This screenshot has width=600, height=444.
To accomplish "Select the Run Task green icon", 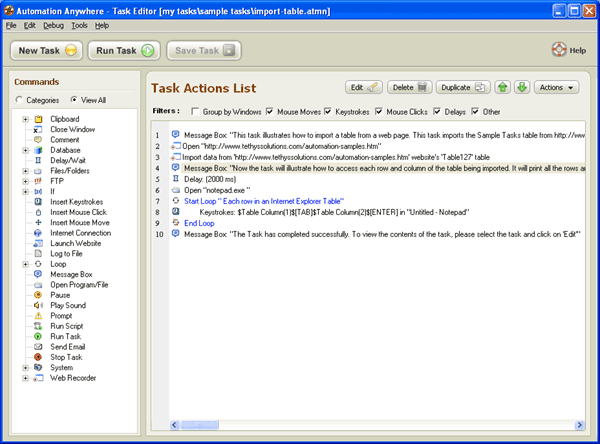I will 38,336.
